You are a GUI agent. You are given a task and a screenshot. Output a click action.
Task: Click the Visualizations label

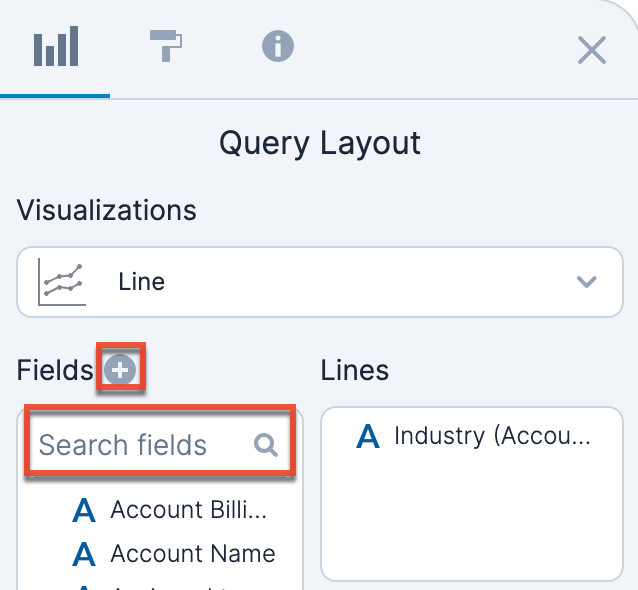click(107, 210)
